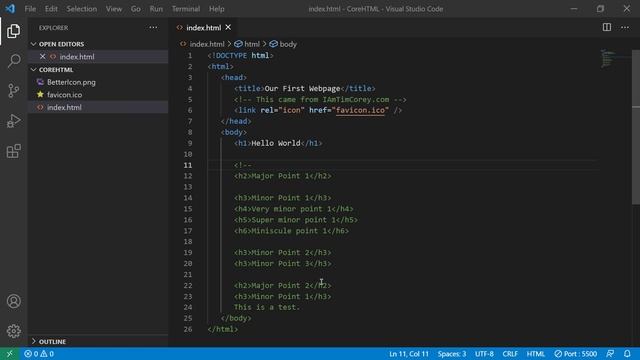
Task: Open the Selection menu
Action: point(82,9)
